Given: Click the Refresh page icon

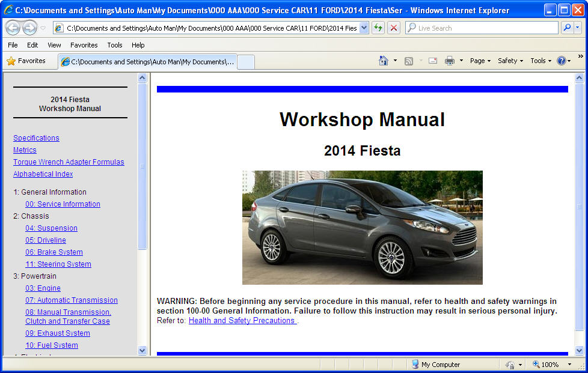Looking at the screenshot, I should pos(378,28).
